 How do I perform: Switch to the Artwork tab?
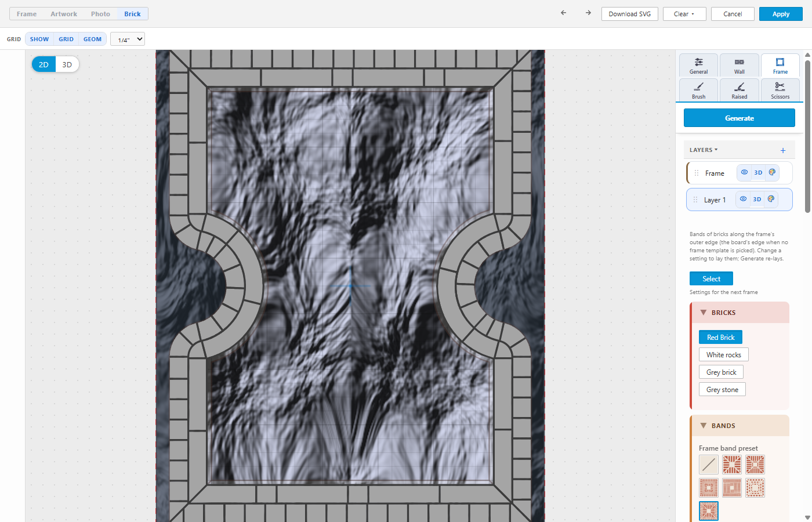[x=64, y=14]
